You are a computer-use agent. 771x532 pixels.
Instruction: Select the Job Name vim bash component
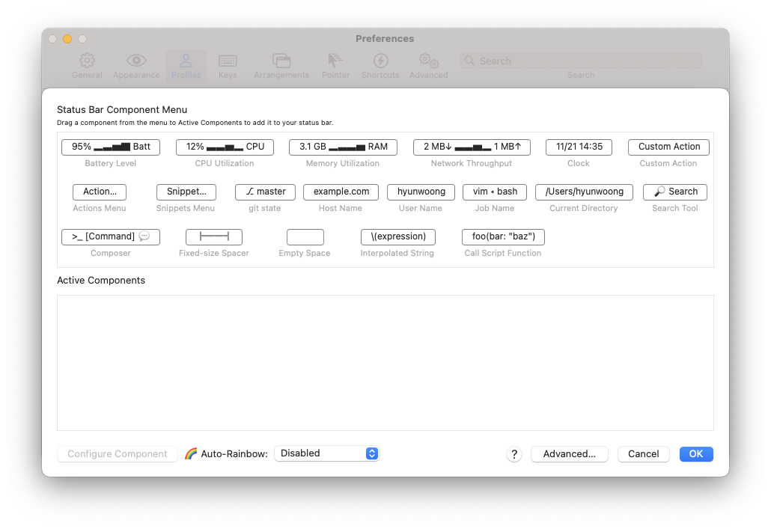tap(495, 192)
